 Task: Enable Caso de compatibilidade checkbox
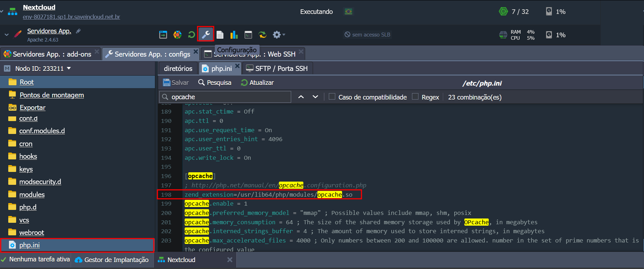tap(332, 97)
